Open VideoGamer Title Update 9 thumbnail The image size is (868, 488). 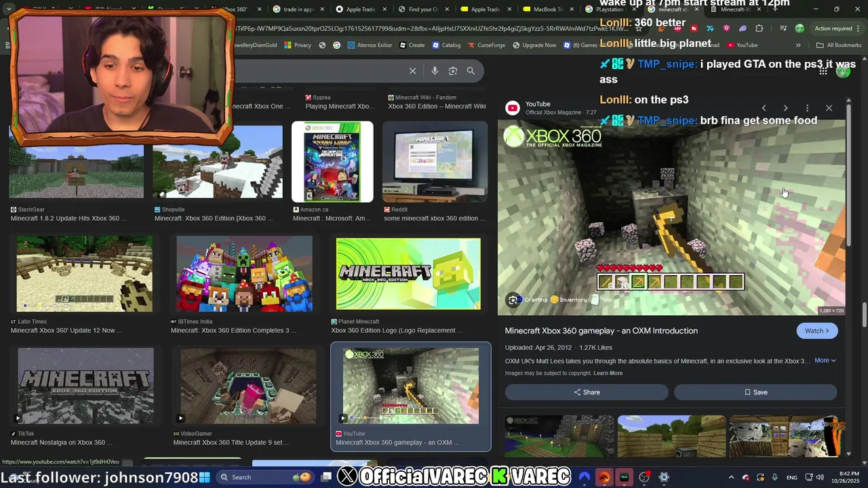pos(248,386)
